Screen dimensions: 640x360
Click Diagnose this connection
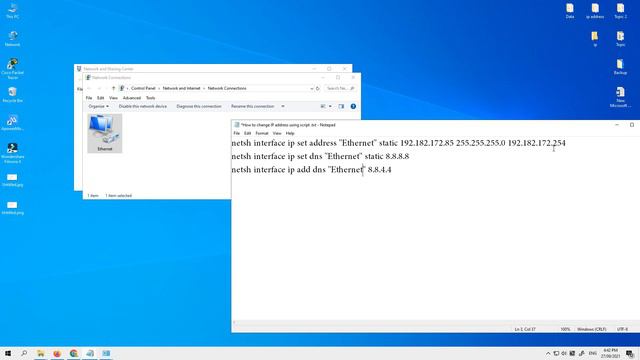[199, 107]
